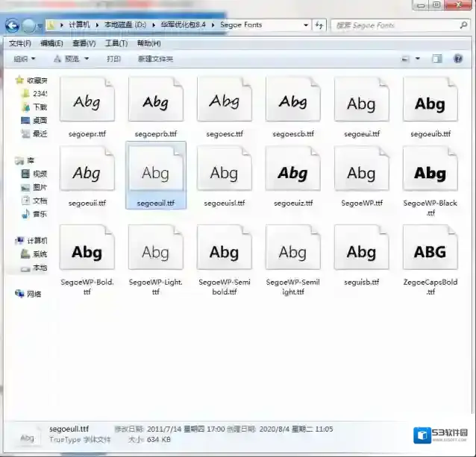Expand the view options dropdown arrow
The width and height of the screenshot is (476, 457).
click(418, 59)
